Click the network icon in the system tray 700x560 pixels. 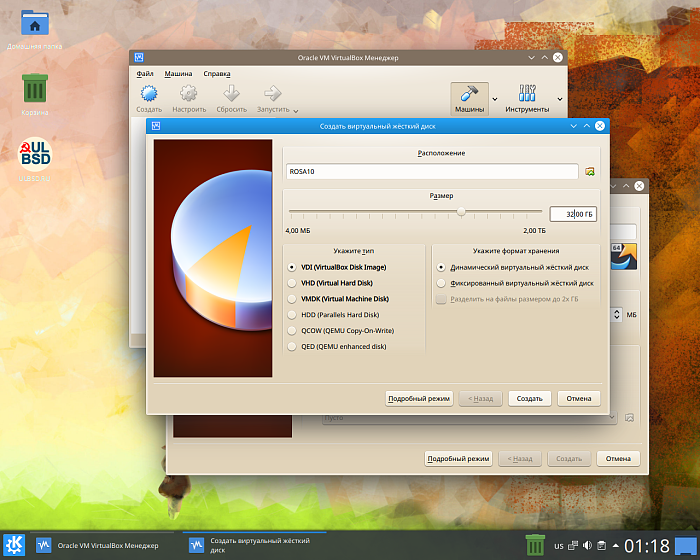click(x=573, y=545)
